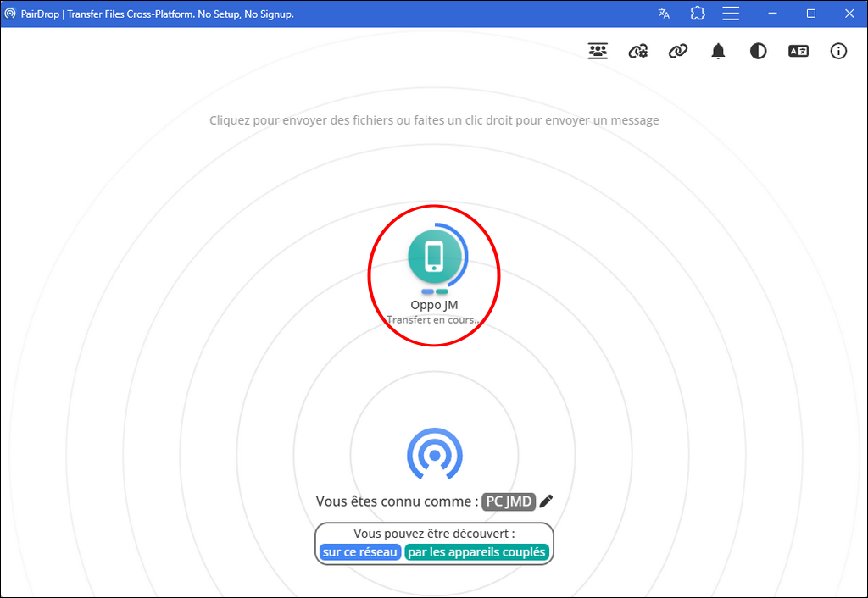The image size is (868, 598).
Task: Click the pair device link icon
Action: point(677,52)
